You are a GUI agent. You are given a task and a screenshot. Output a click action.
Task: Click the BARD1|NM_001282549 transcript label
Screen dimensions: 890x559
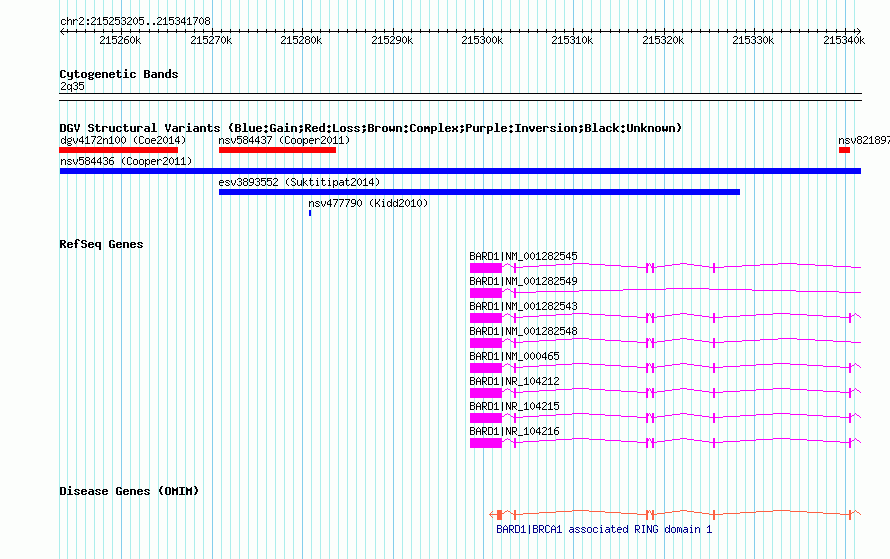point(523,281)
